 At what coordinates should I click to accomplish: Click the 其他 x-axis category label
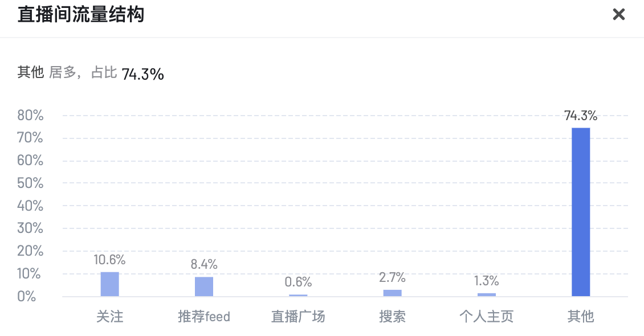(581, 316)
